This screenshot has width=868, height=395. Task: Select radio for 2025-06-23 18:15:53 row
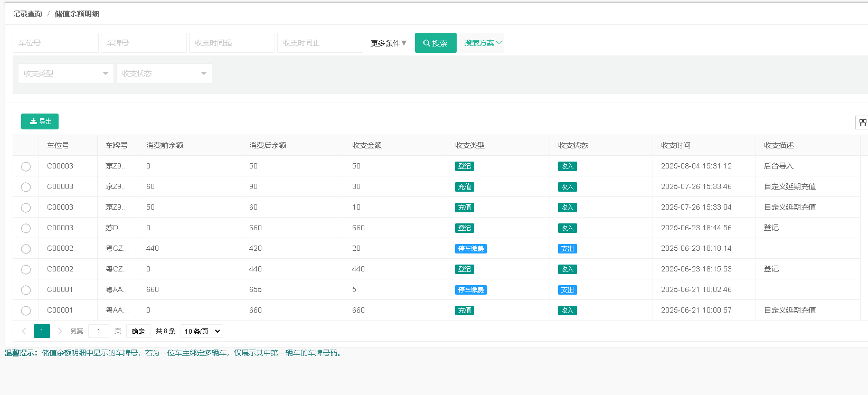[x=26, y=269]
